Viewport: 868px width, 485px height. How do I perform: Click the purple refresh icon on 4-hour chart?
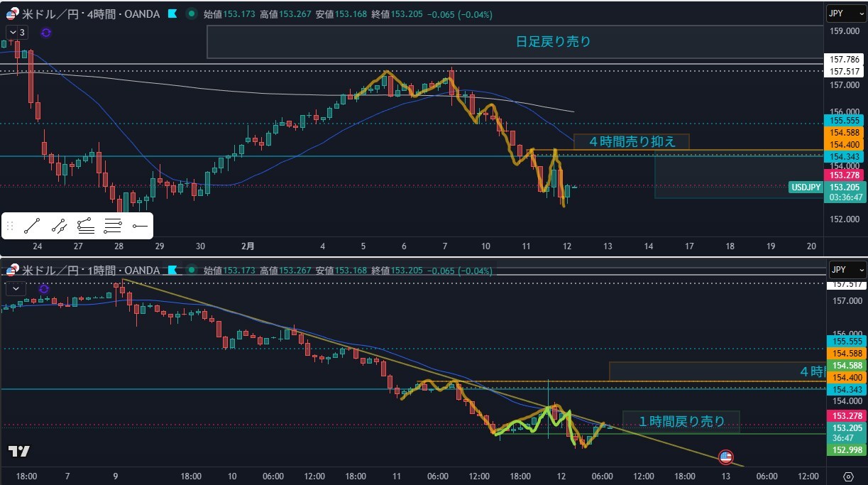click(x=46, y=32)
